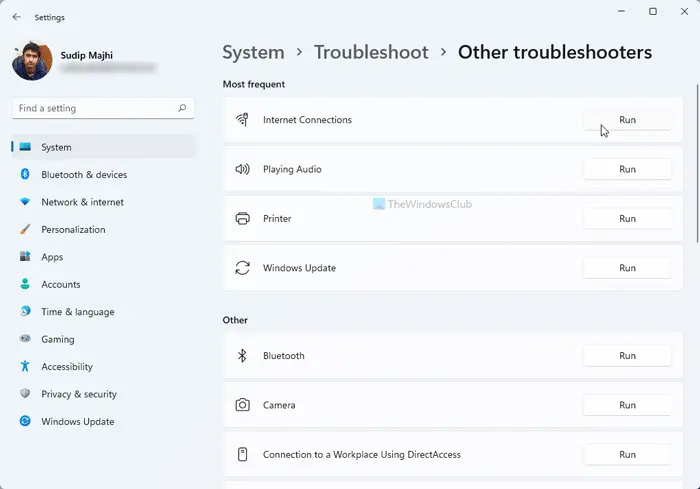700x489 pixels.
Task: Minimize the Settings window
Action: tap(621, 11)
